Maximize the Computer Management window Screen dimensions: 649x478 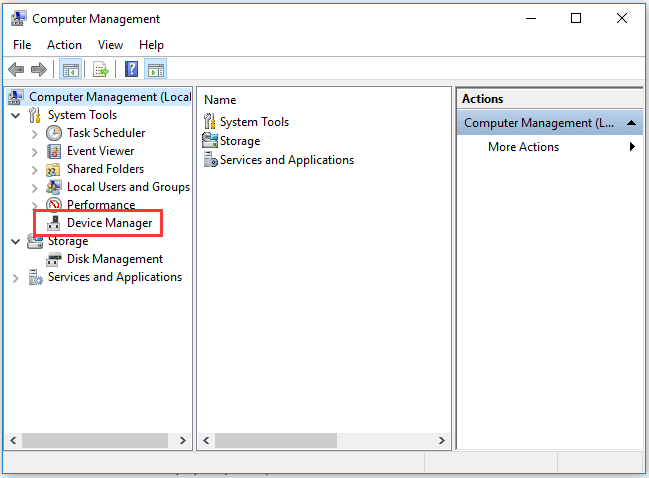576,18
